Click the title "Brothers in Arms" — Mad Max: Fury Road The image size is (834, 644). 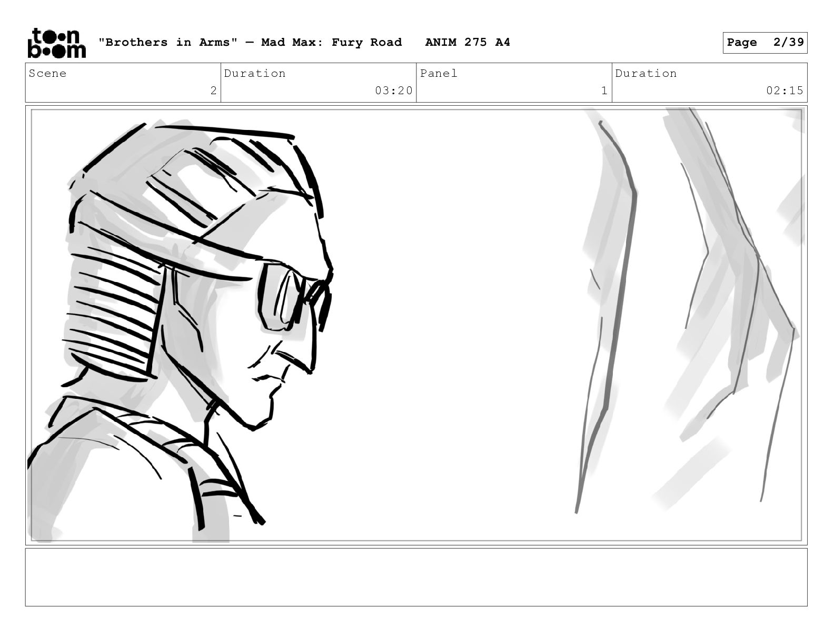[x=251, y=43]
